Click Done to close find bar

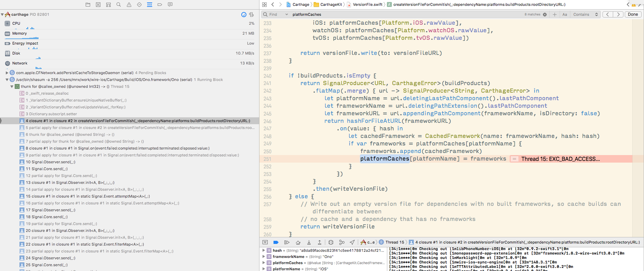(633, 14)
